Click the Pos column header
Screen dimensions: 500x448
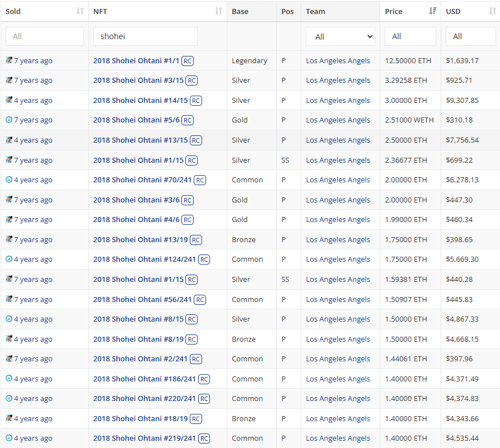pos(288,12)
